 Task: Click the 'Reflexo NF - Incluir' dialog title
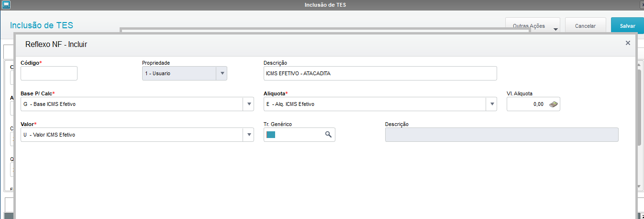tap(56, 44)
